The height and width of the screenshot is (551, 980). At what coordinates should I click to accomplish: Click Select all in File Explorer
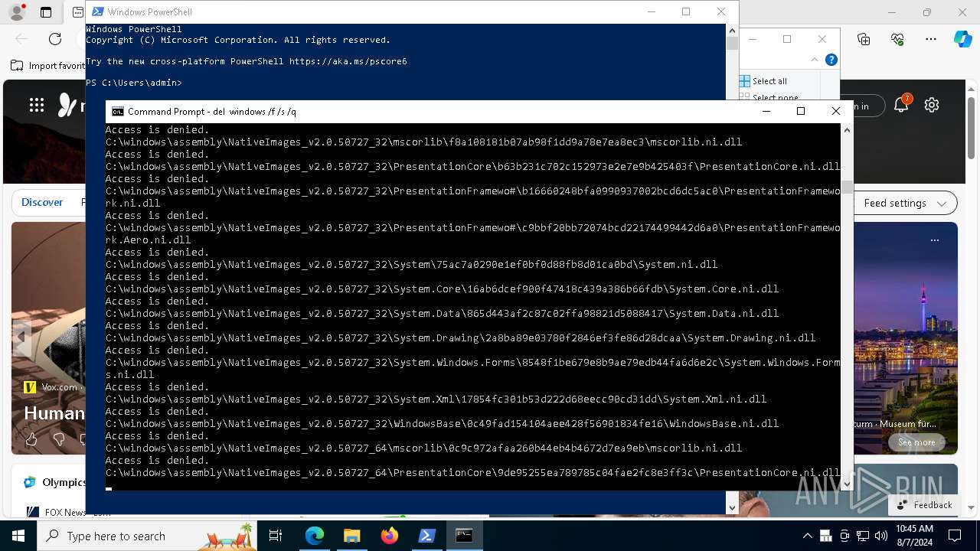[x=763, y=81]
